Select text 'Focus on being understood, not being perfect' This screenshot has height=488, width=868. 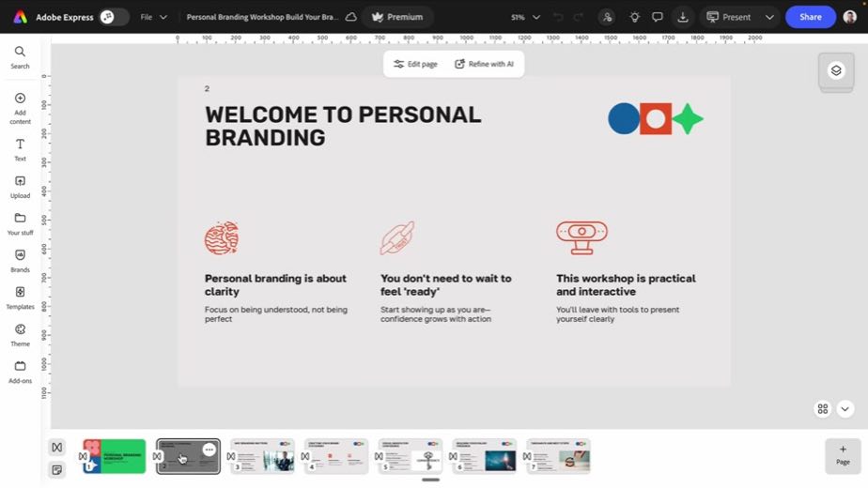pyautogui.click(x=276, y=314)
